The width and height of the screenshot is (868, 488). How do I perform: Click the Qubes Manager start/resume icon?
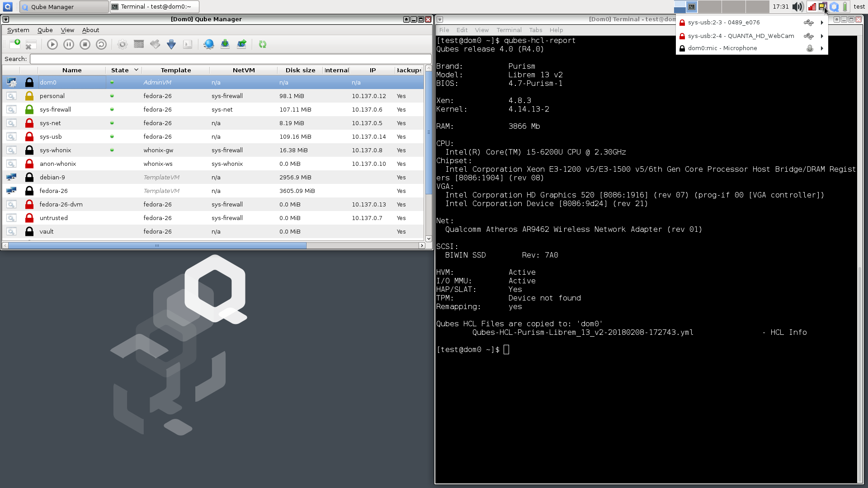tap(52, 44)
